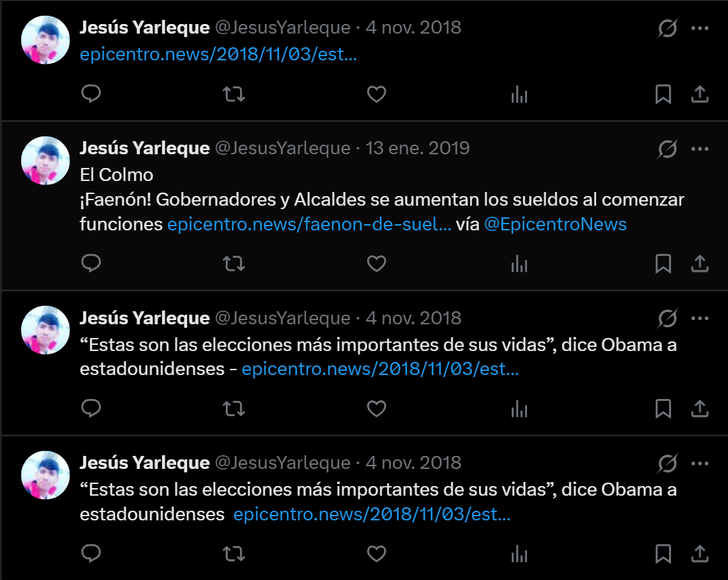This screenshot has width=728, height=580.
Task: Reply to the 'El Colmo' tweet
Action: coord(91,263)
